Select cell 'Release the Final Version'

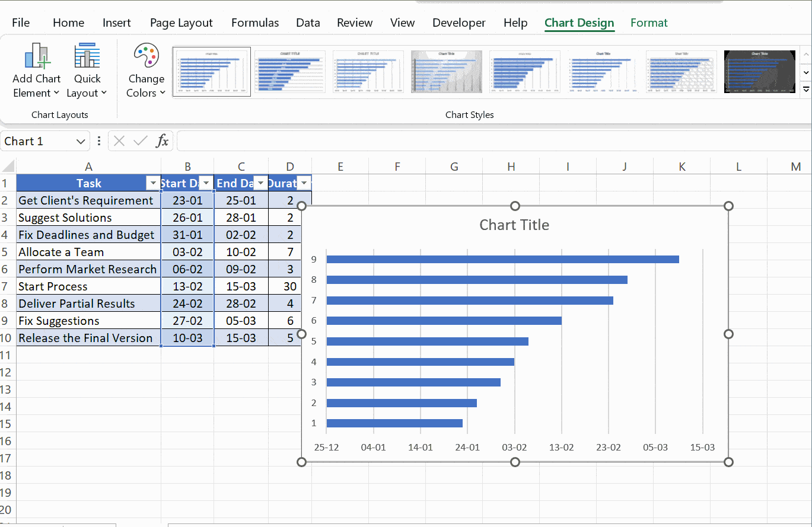coord(88,338)
